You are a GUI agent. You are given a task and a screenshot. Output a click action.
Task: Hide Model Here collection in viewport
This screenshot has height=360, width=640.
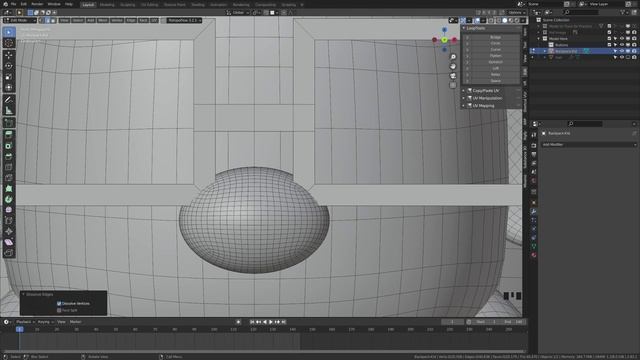click(622, 39)
